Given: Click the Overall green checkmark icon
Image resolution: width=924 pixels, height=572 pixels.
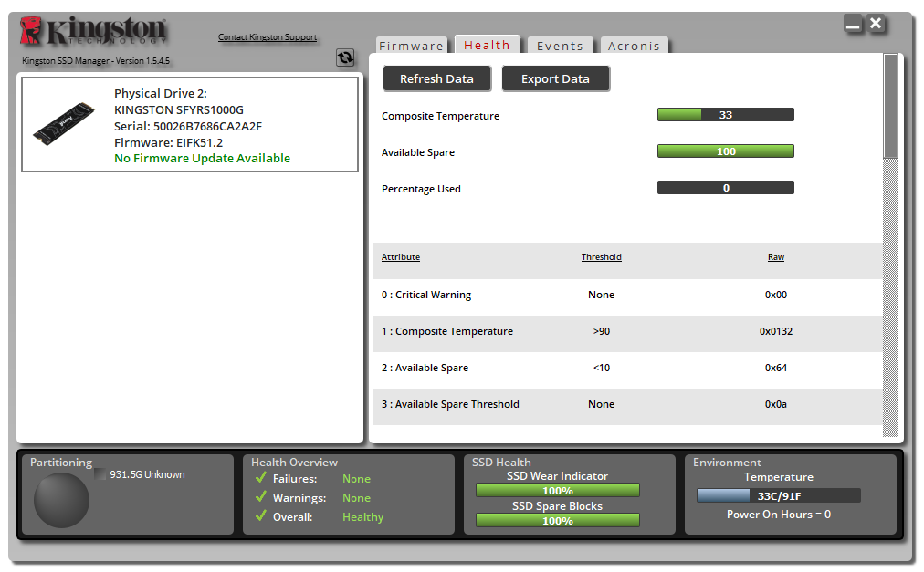Looking at the screenshot, I should [x=261, y=515].
